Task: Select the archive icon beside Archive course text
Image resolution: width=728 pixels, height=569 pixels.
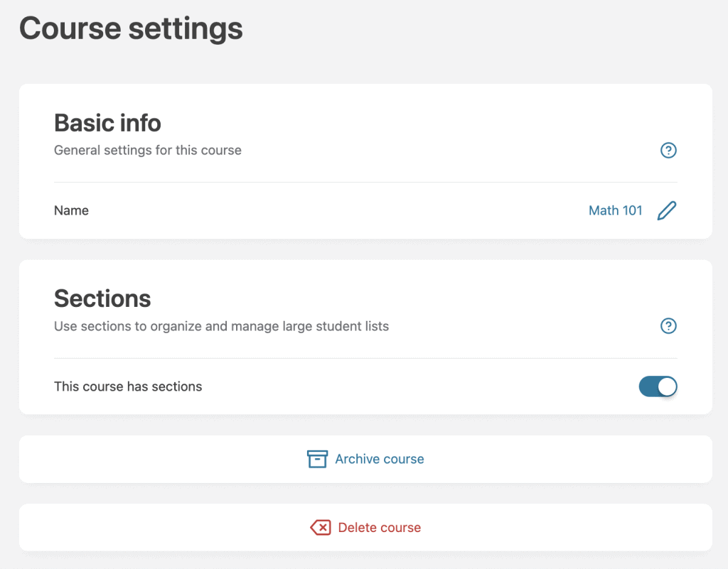Action: [318, 458]
